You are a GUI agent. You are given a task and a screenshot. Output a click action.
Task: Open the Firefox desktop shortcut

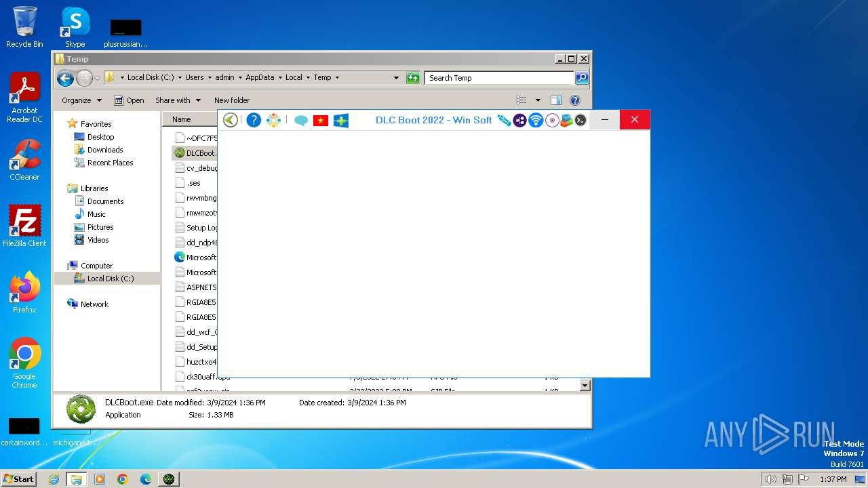point(24,293)
